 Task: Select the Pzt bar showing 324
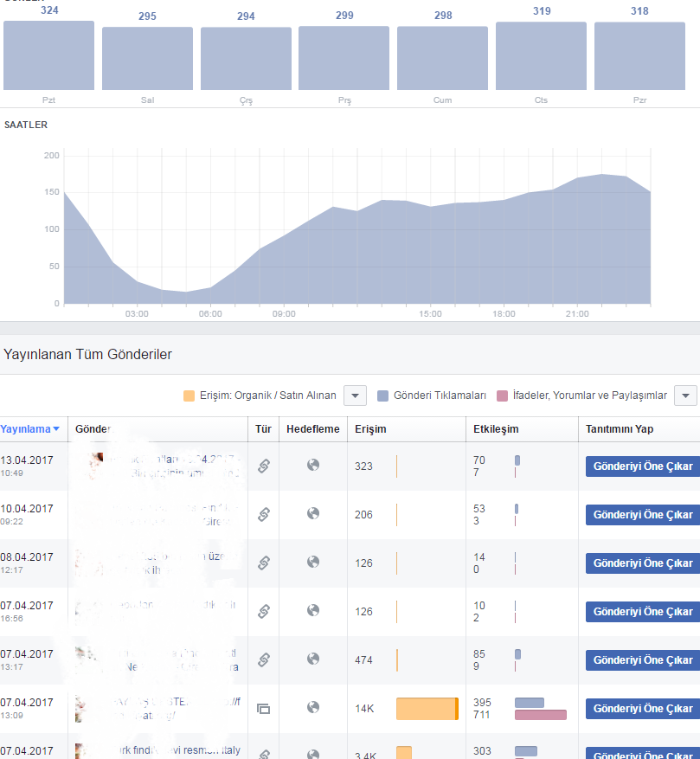(49, 55)
